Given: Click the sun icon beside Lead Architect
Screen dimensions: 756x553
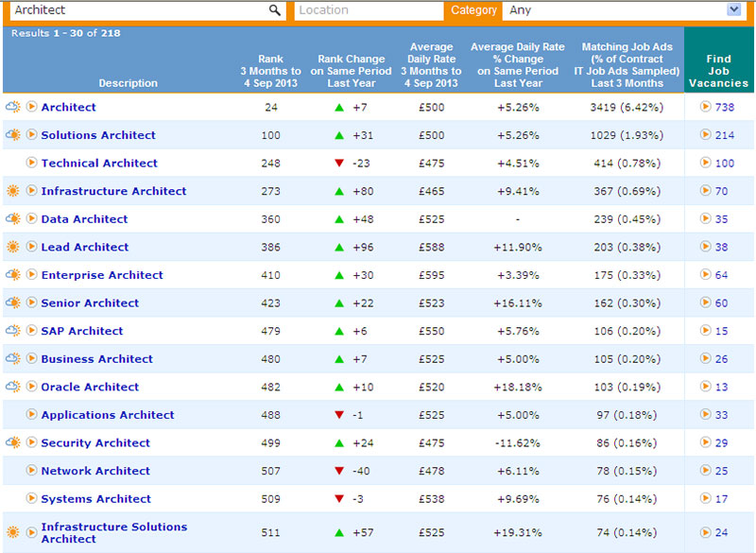Looking at the screenshot, I should pyautogui.click(x=13, y=247).
